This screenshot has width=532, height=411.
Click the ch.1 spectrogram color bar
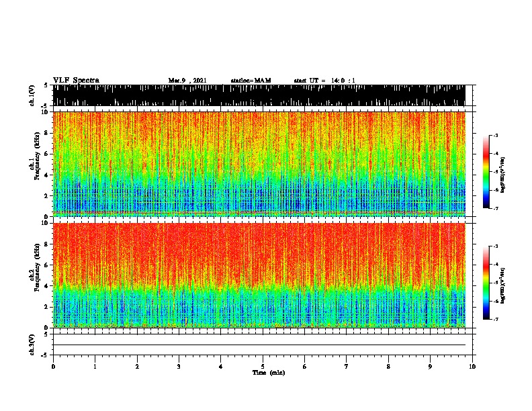point(486,172)
